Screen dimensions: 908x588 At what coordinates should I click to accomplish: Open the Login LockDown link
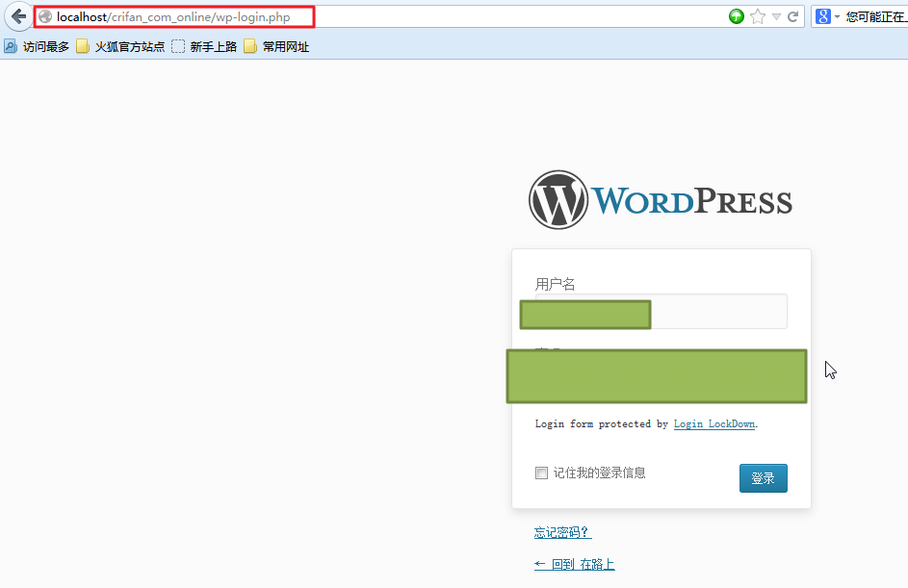714,423
